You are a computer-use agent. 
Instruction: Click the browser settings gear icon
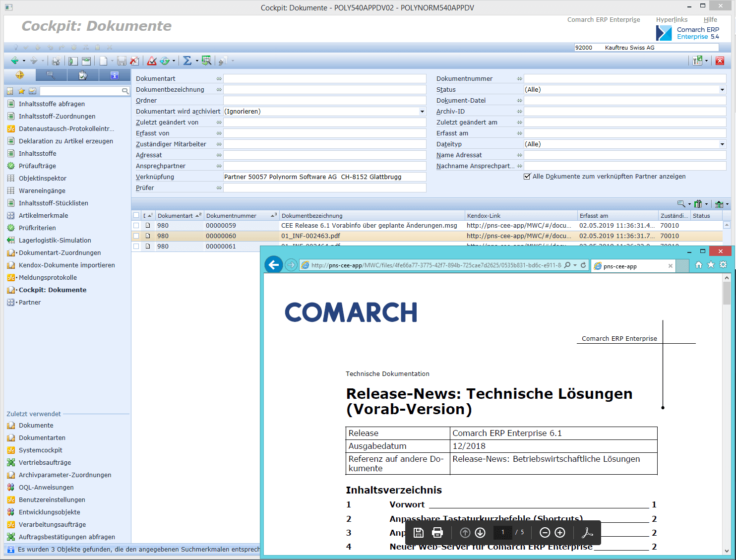pyautogui.click(x=723, y=265)
